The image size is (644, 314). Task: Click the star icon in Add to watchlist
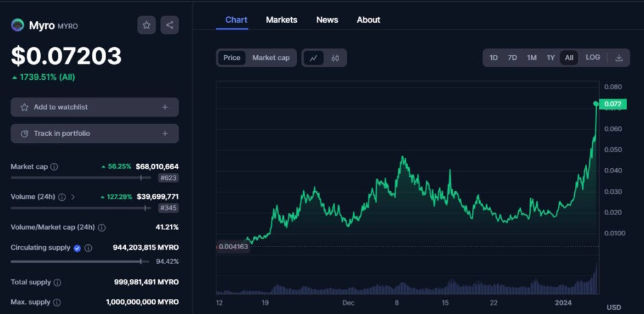point(25,107)
